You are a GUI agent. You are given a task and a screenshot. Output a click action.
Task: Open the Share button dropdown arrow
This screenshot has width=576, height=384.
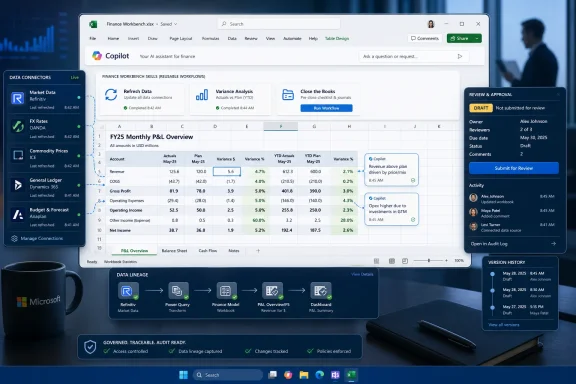[477, 38]
